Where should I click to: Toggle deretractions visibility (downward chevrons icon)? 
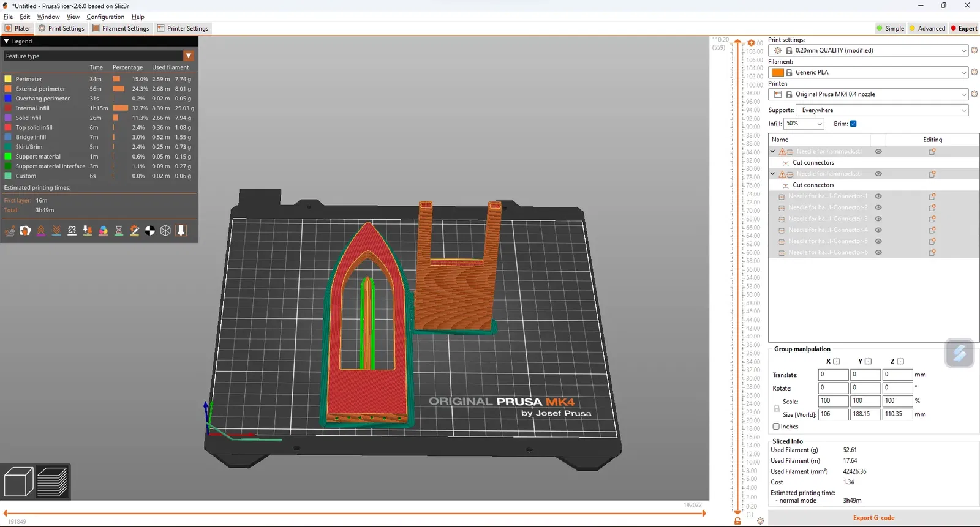pyautogui.click(x=56, y=231)
